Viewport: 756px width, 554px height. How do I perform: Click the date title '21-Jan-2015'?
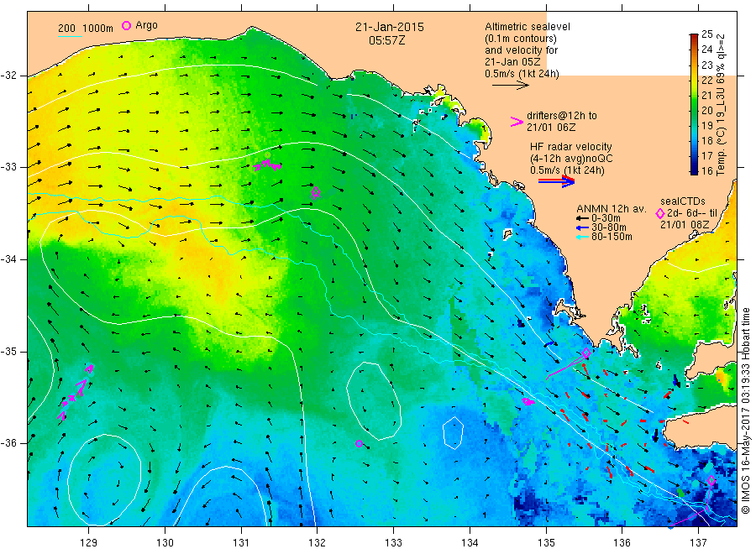pyautogui.click(x=390, y=27)
